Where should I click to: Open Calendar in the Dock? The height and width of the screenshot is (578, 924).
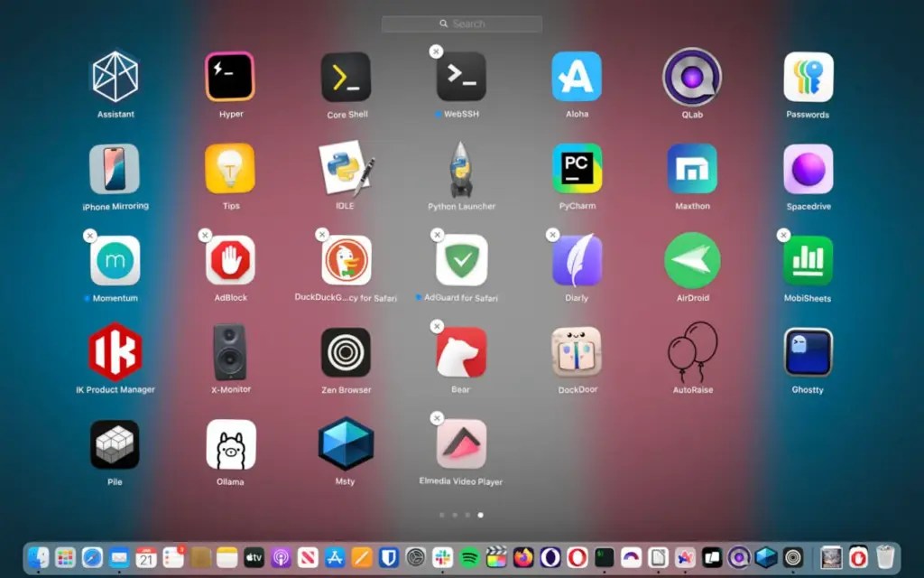pos(146,557)
